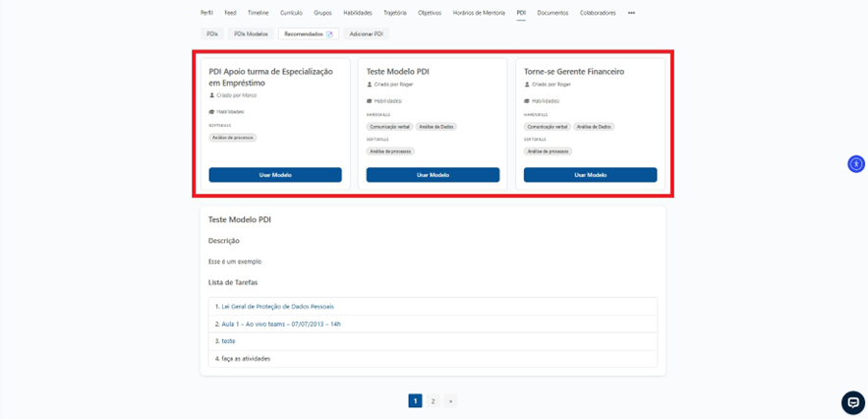Click the PDIs sub-tab button
The height and width of the screenshot is (419, 868).
pyautogui.click(x=212, y=34)
